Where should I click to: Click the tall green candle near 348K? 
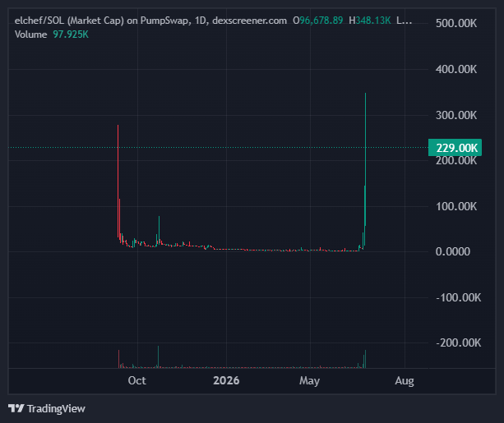[365, 159]
